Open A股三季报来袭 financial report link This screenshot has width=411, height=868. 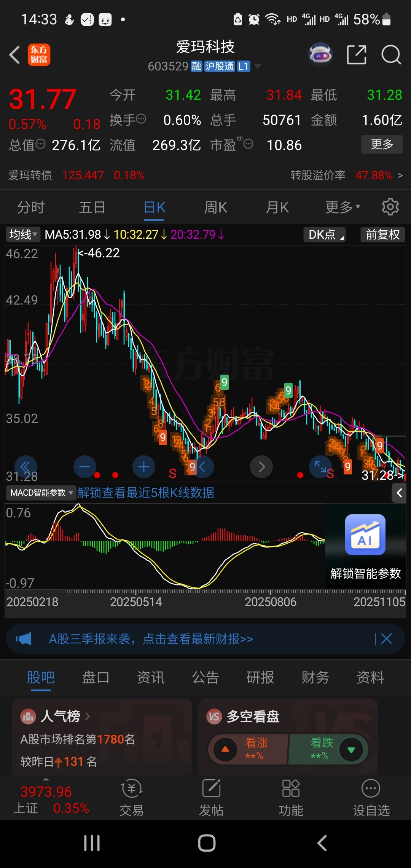coord(151,639)
